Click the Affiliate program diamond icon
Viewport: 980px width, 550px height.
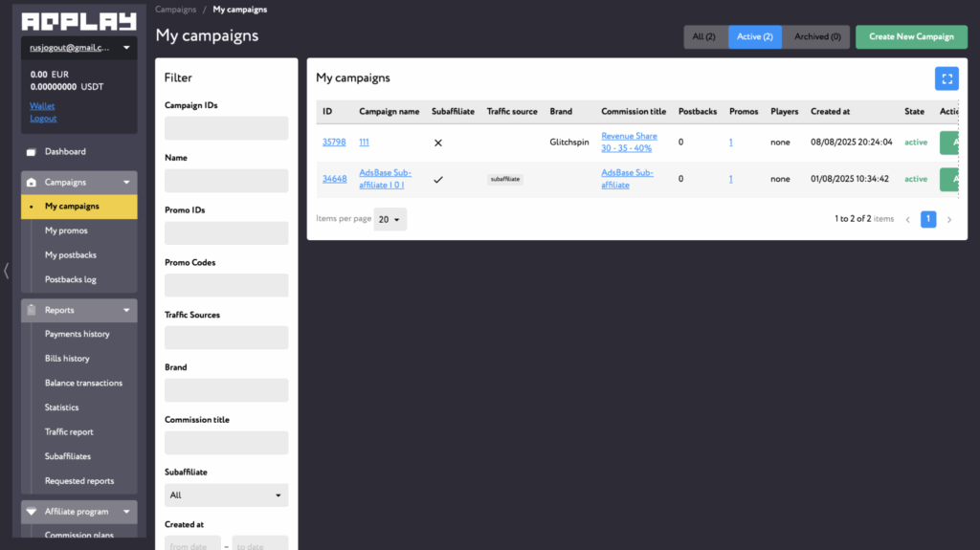tap(32, 512)
